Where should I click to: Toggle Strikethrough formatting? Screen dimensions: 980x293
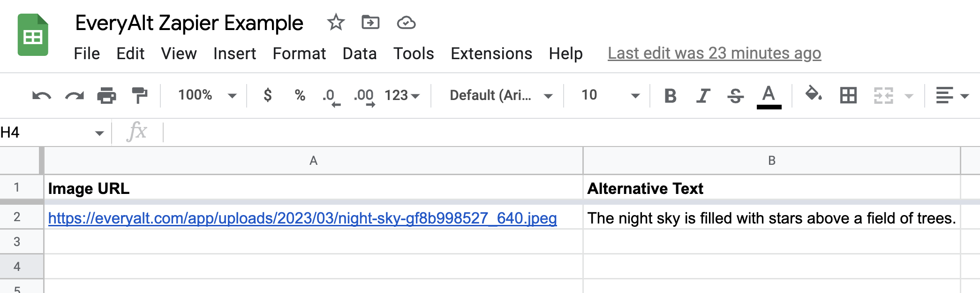(x=735, y=96)
